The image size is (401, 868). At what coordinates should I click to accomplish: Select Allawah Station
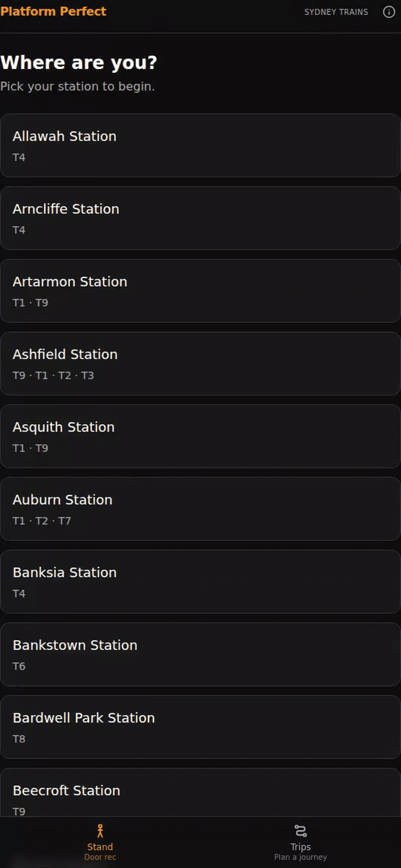click(x=200, y=145)
